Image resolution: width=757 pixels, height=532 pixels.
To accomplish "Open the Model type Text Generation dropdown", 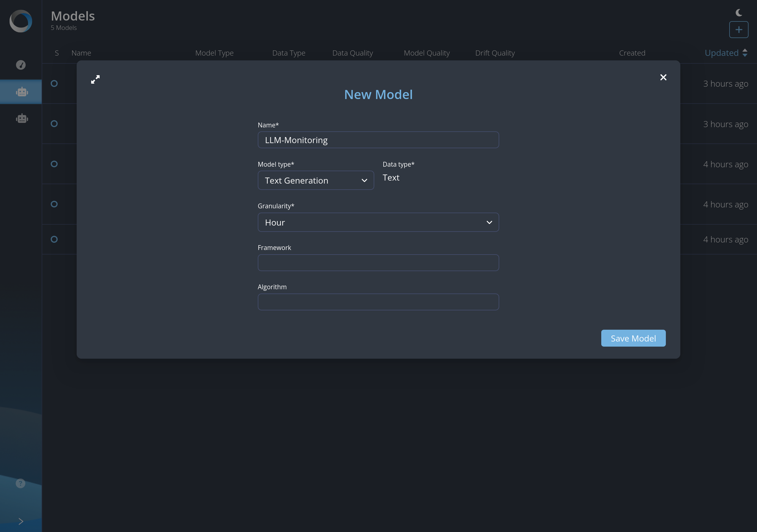I will coord(315,180).
